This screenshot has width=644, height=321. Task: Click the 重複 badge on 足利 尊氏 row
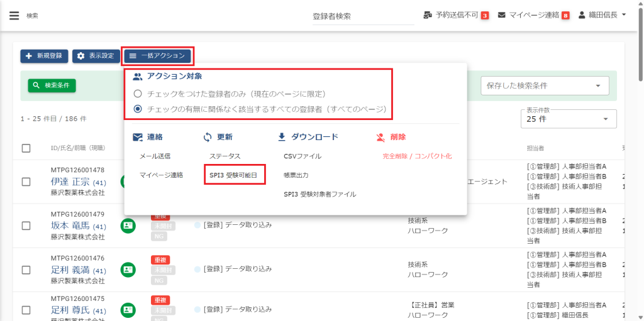point(160,300)
